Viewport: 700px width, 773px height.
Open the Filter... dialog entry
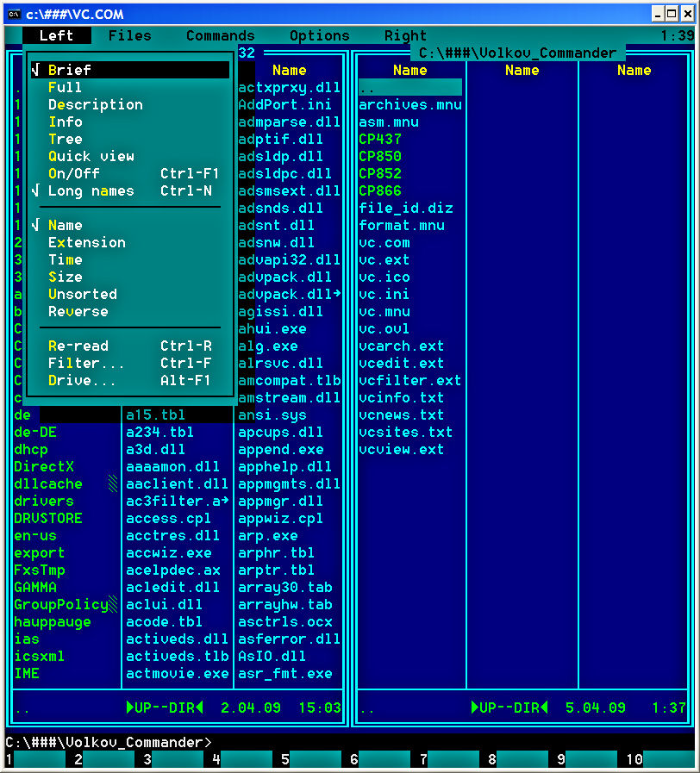[x=130, y=364]
